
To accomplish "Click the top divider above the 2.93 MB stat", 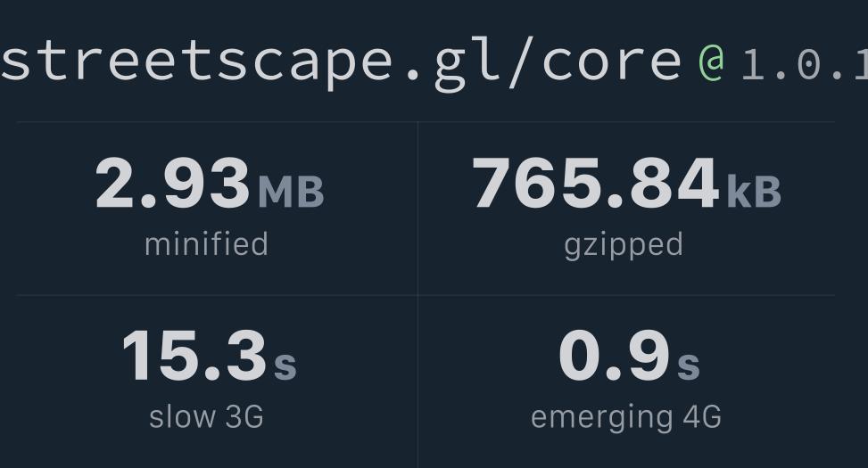I will (x=217, y=122).
